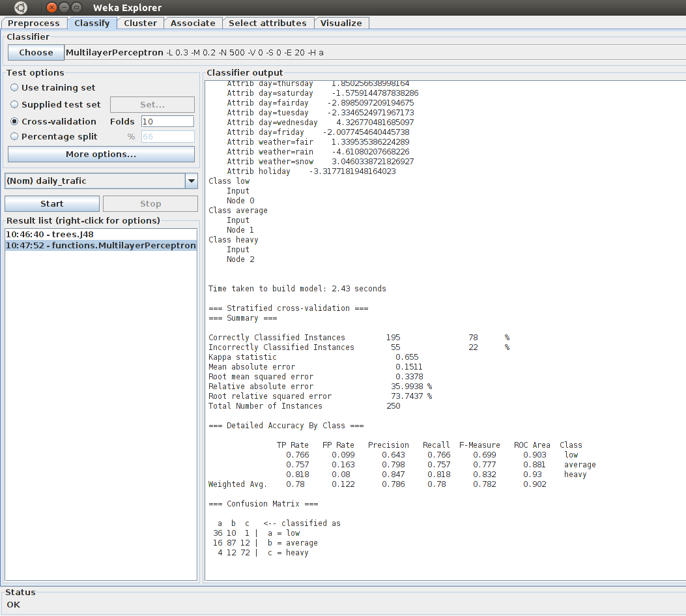Click the 'Attrib day=wednesday' weight line
Viewport: 686px width, 616px height.
321,122
